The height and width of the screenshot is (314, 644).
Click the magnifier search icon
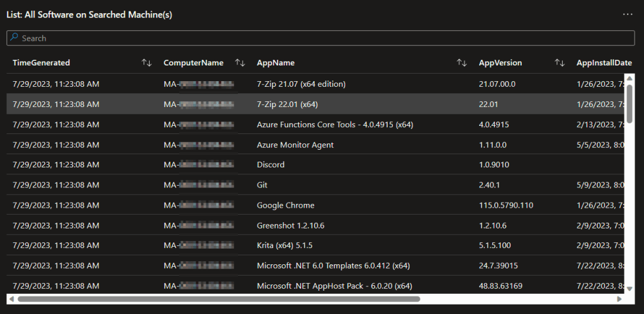coord(14,38)
